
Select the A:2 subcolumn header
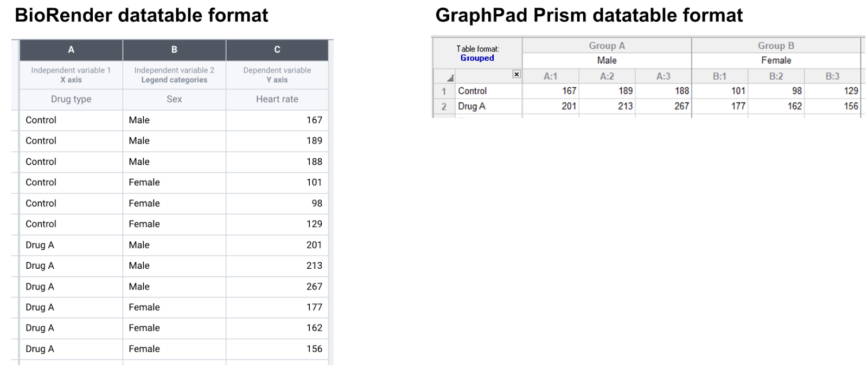[x=607, y=76]
